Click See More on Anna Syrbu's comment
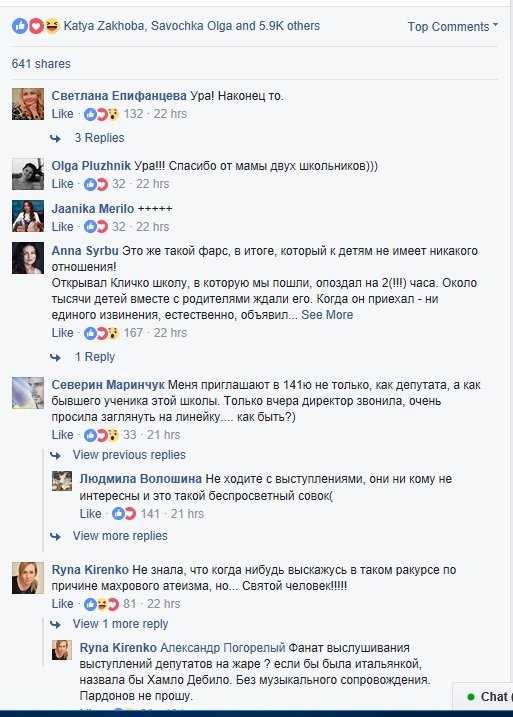Viewport: 513px width, 717px height. tap(327, 315)
